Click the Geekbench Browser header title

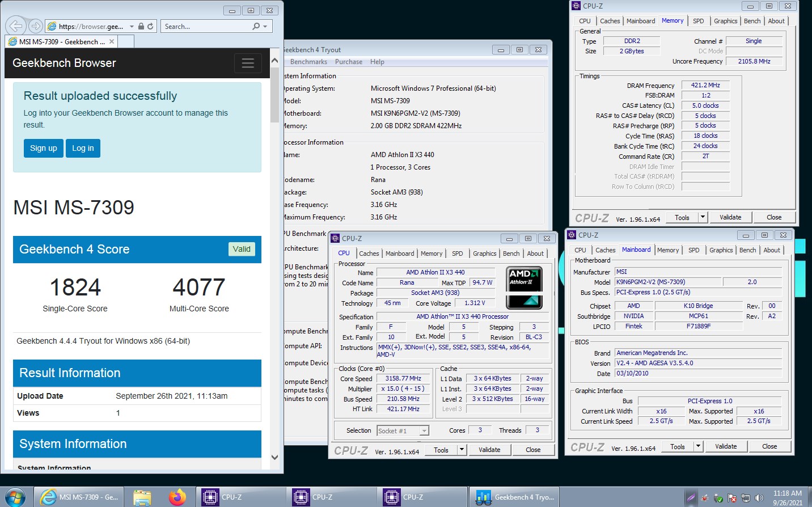click(64, 63)
